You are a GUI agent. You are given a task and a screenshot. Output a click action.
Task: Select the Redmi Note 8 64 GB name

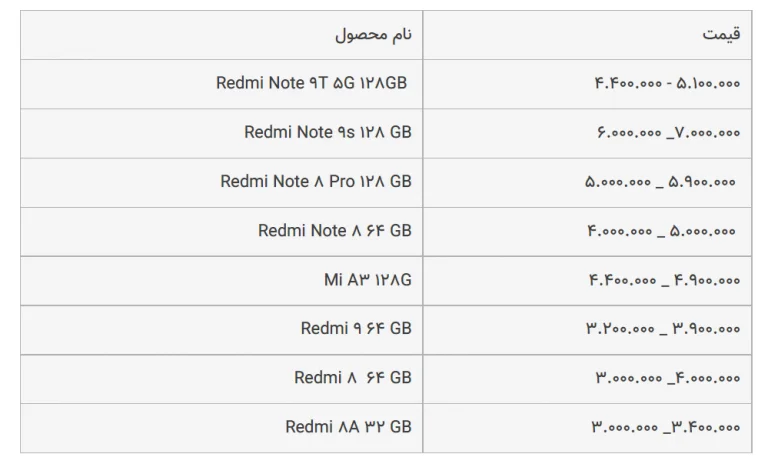[334, 230]
